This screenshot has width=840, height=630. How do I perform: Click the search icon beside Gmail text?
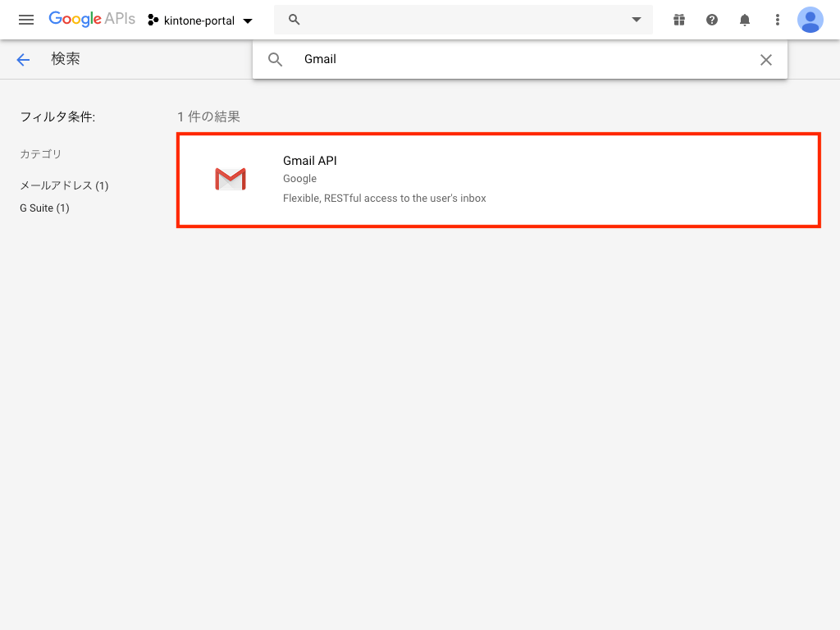pos(276,60)
